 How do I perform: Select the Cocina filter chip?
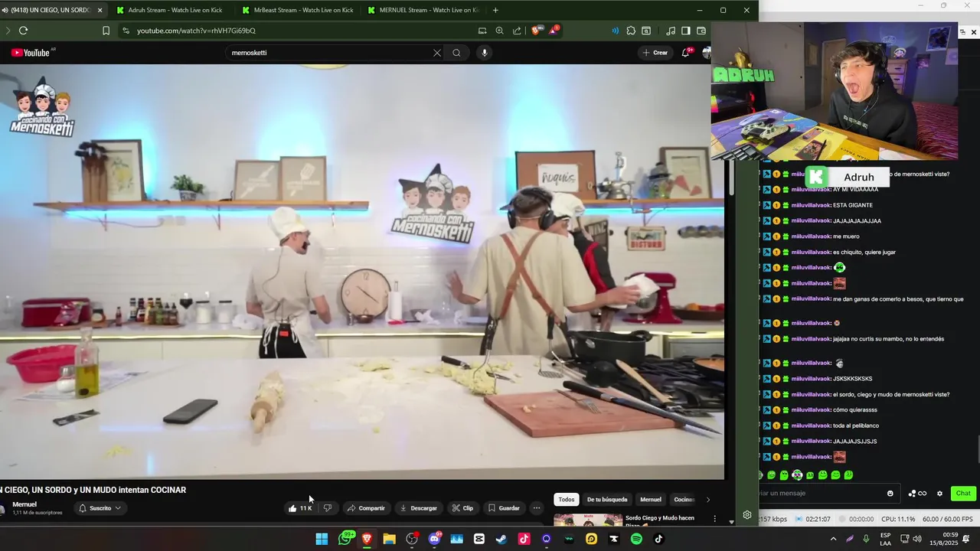pyautogui.click(x=684, y=500)
